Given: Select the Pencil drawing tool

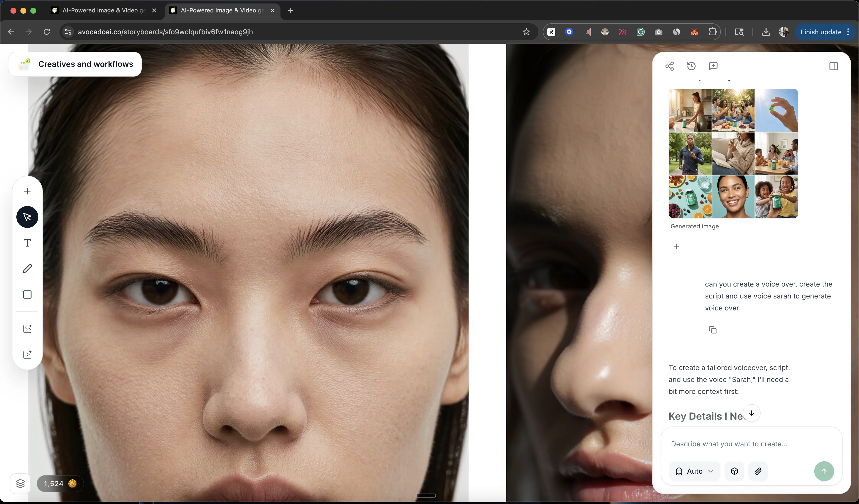Looking at the screenshot, I should [x=27, y=269].
